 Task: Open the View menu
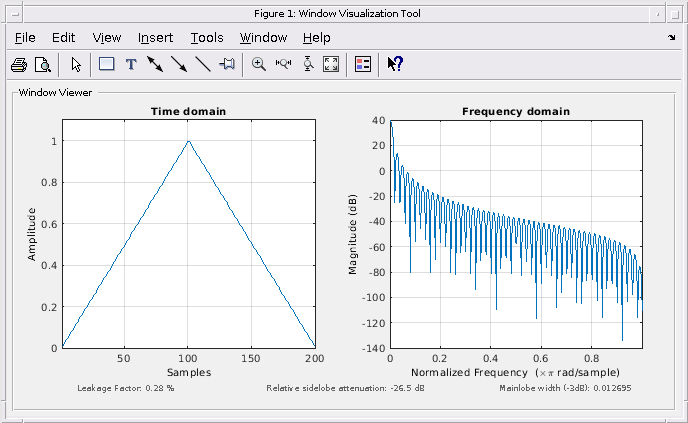click(107, 38)
